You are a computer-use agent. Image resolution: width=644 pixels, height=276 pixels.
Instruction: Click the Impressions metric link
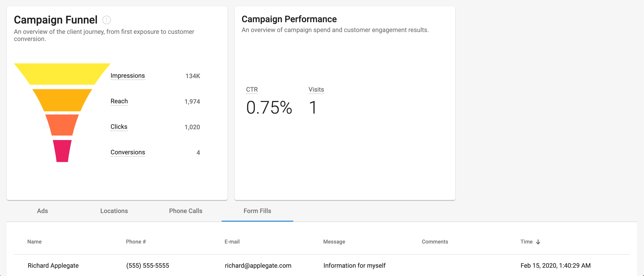pyautogui.click(x=128, y=75)
